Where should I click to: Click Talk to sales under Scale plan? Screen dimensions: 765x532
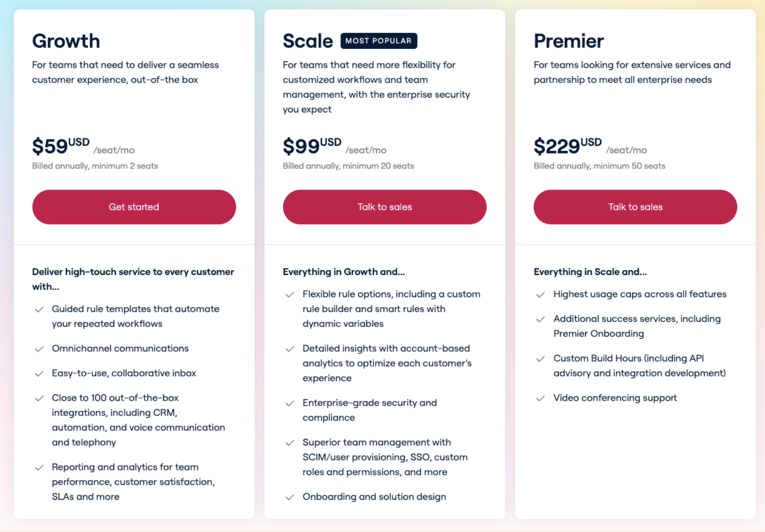click(x=384, y=207)
